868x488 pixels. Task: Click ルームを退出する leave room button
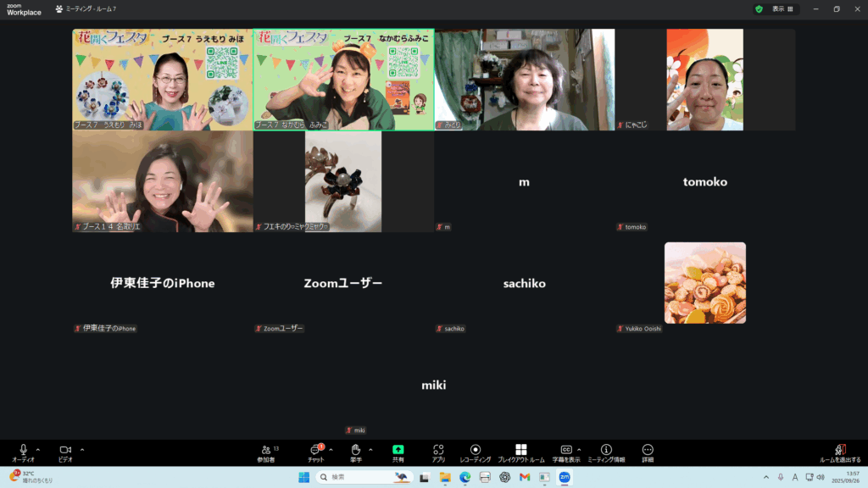click(840, 452)
